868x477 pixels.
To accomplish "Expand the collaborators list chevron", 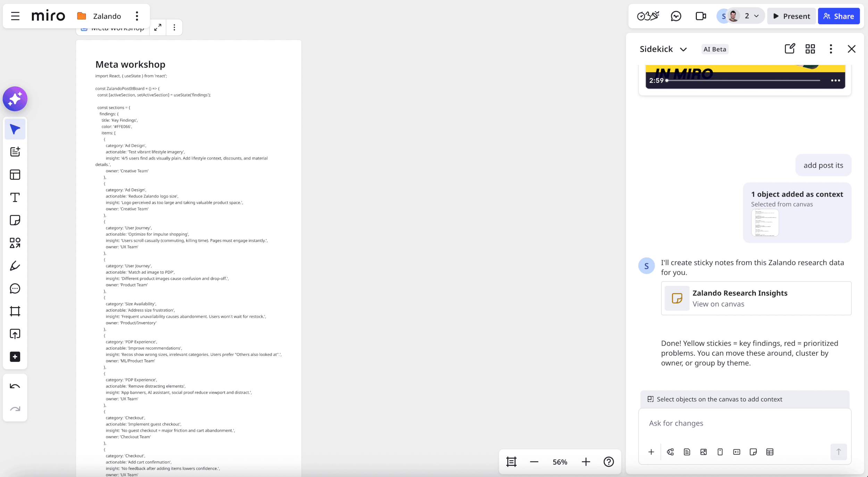I will tap(757, 16).
